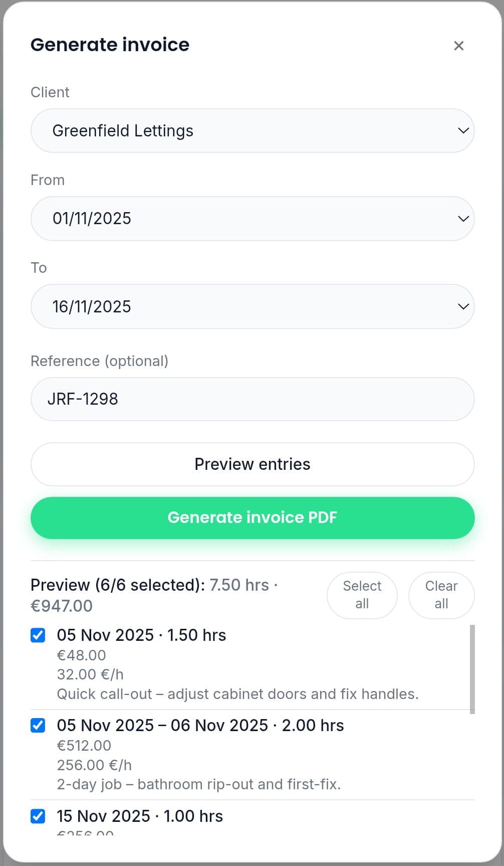Uncheck the 2-day bathroom rip-out entry
The height and width of the screenshot is (866, 504).
tap(38, 726)
